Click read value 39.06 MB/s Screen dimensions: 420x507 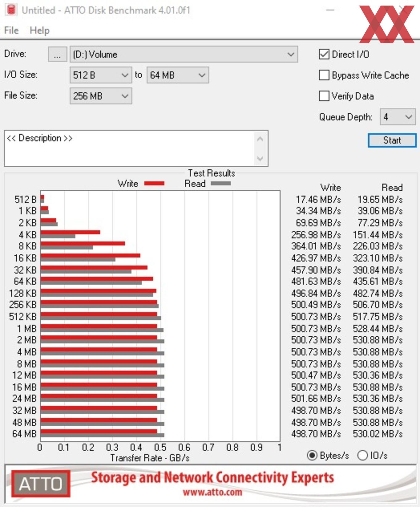380,211
